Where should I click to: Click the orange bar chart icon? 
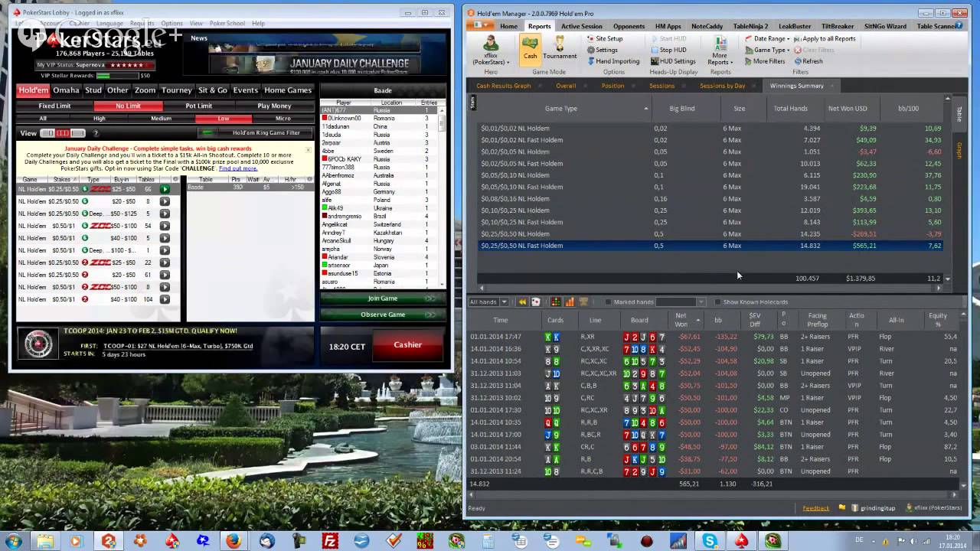pos(570,302)
